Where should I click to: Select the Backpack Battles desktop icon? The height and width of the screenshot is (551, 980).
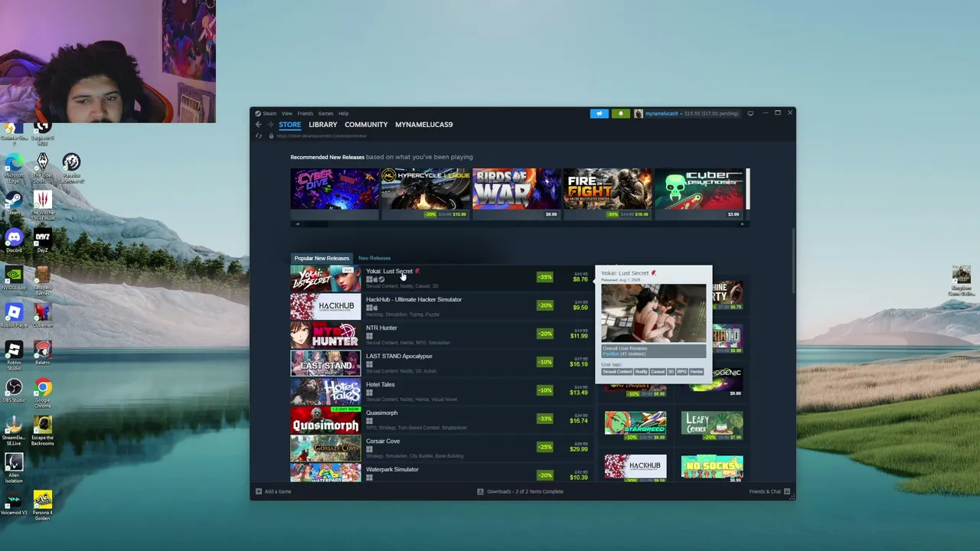(x=42, y=281)
